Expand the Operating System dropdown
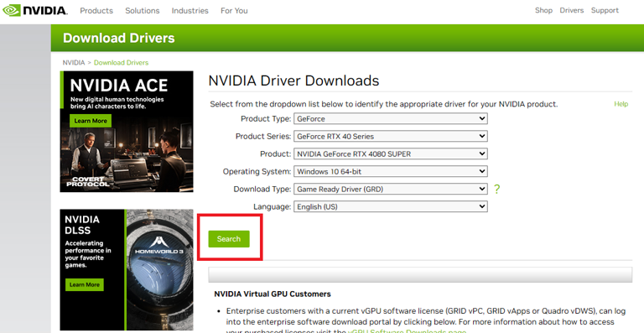Viewport: 644px width, 333px height. [x=391, y=171]
